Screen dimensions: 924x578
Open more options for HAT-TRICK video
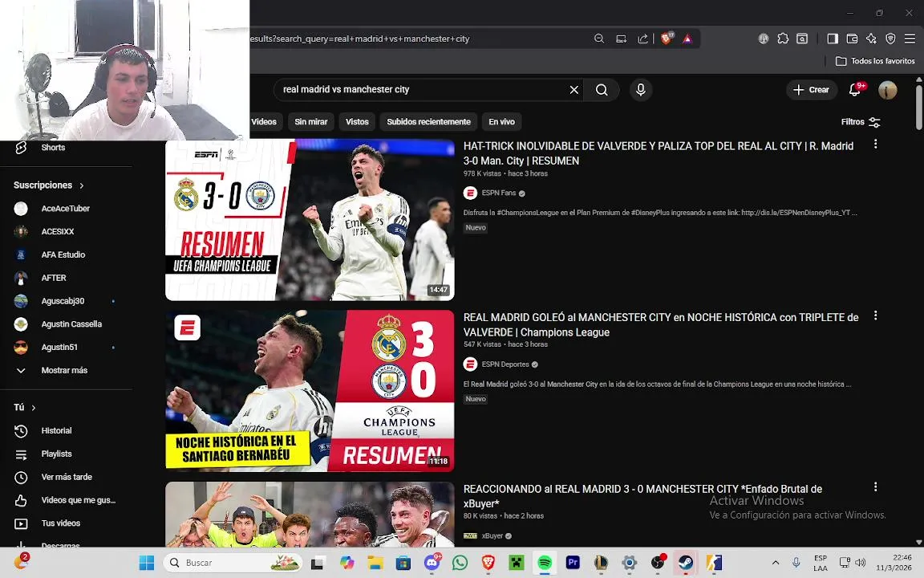click(x=876, y=144)
